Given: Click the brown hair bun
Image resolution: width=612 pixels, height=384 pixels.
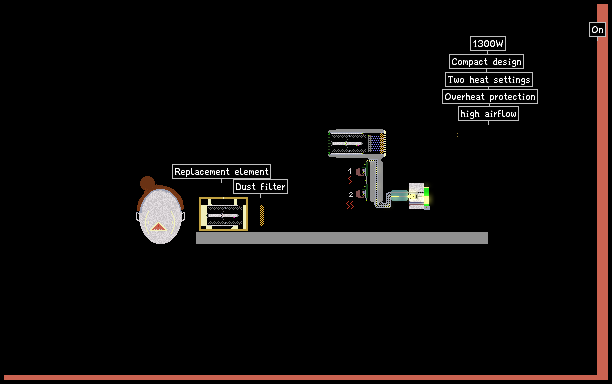Looking at the screenshot, I should point(147,183).
